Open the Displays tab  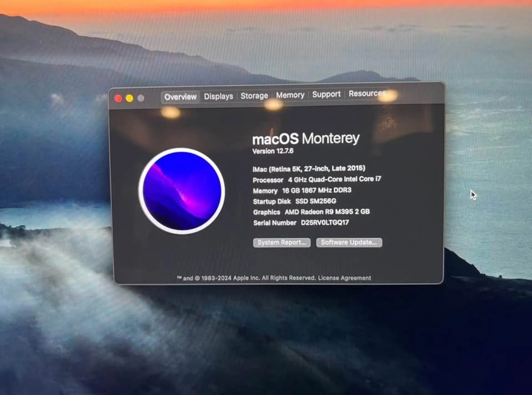pyautogui.click(x=218, y=96)
